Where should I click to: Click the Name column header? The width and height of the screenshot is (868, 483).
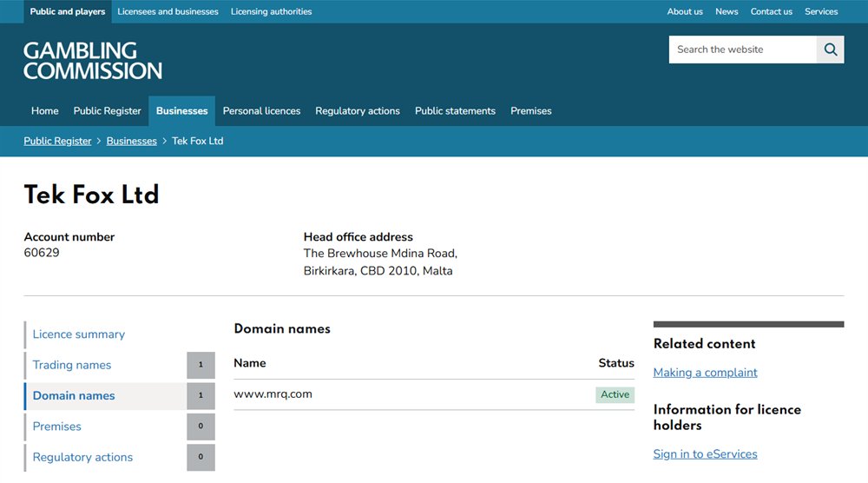tap(250, 363)
